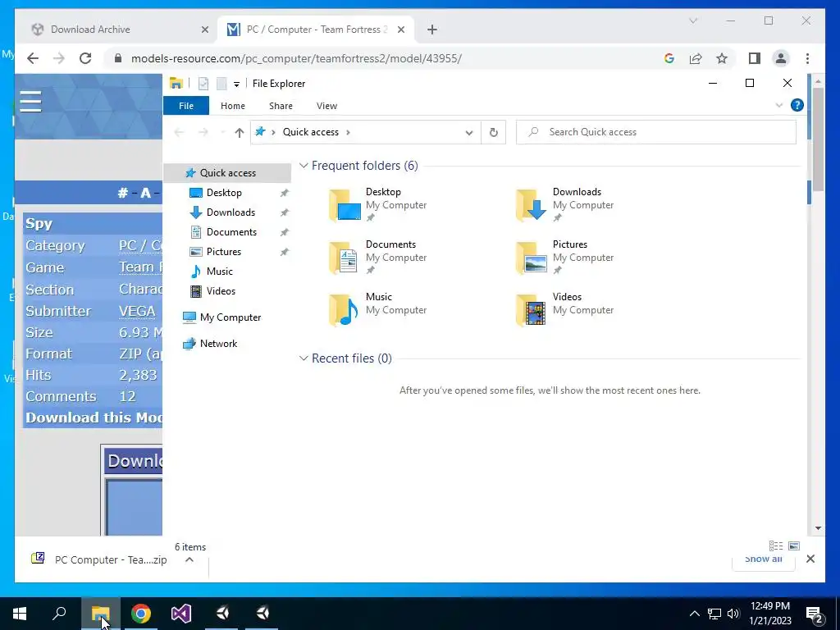Close the Download Archive Chrome tab
Viewport: 840px width, 630px height.
click(204, 30)
